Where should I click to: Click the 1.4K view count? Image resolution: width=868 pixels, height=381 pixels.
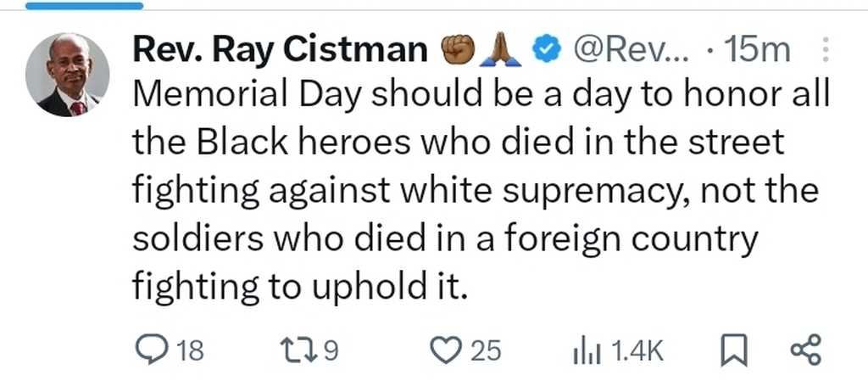coord(637,350)
